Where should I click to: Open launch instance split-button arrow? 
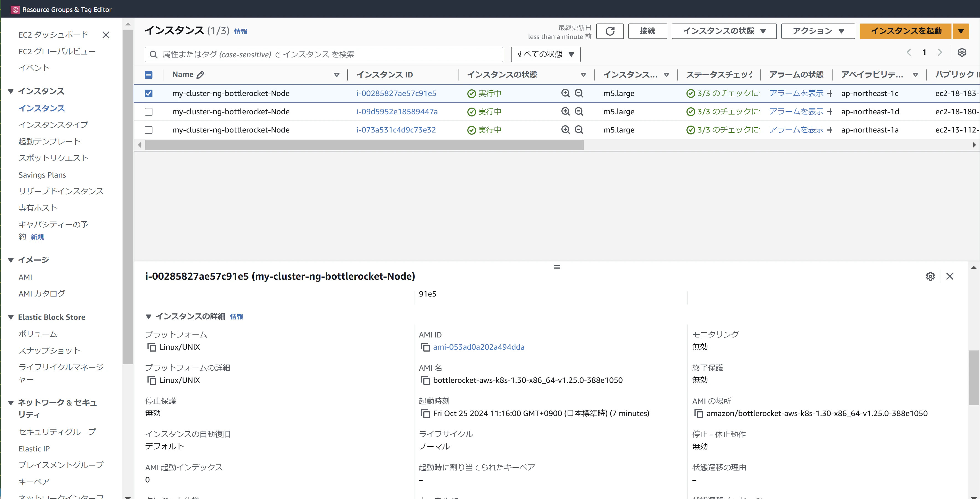[961, 31]
